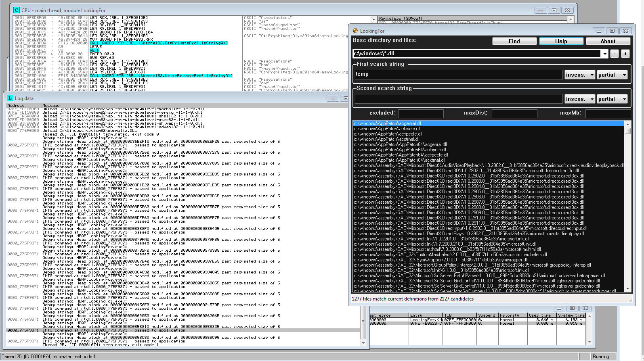Select the isymwrapper.dll result row

point(488,260)
